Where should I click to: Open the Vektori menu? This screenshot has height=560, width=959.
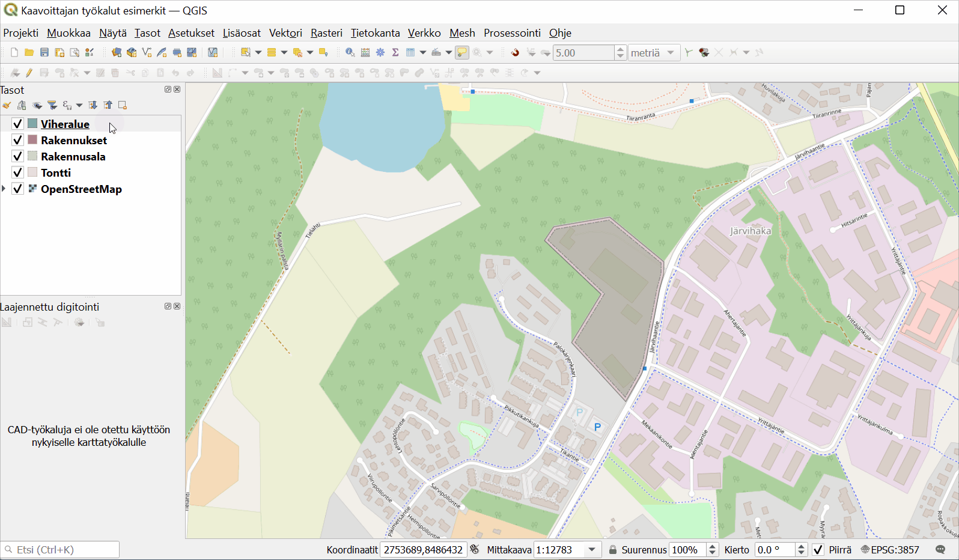pos(285,33)
